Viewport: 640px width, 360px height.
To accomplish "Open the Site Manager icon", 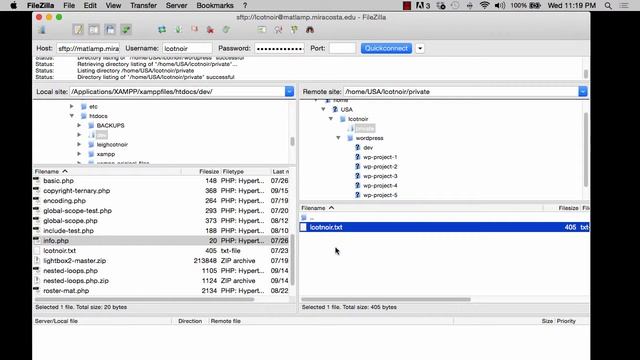I will pos(42,30).
